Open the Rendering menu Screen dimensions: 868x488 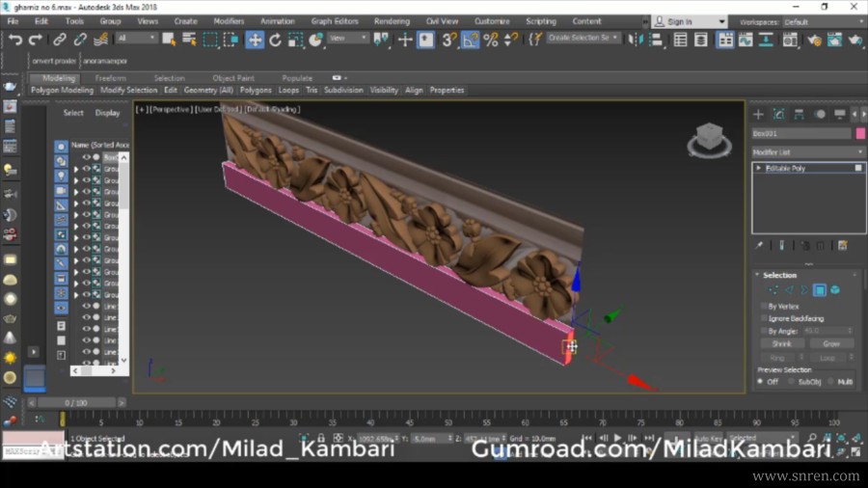(x=392, y=21)
